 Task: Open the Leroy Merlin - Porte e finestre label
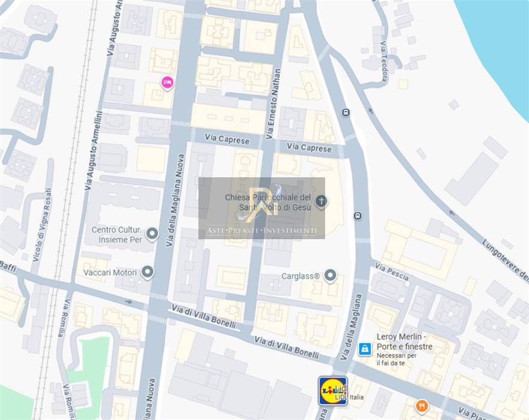point(405,342)
